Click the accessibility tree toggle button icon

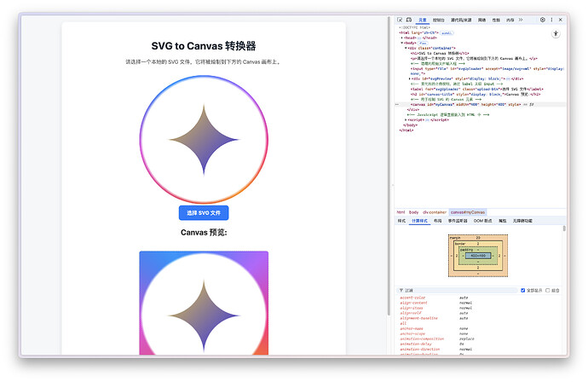(x=556, y=34)
